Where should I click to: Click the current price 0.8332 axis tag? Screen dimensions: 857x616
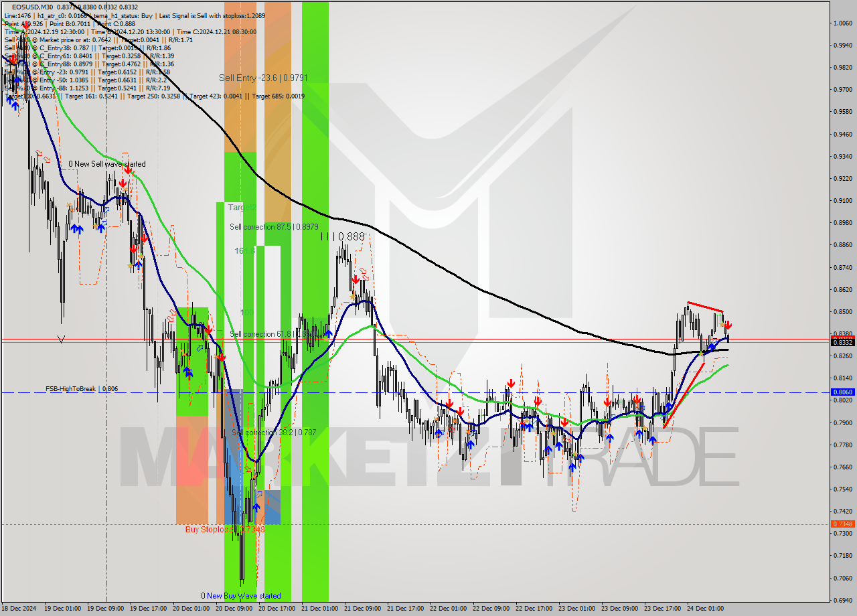pyautogui.click(x=842, y=342)
